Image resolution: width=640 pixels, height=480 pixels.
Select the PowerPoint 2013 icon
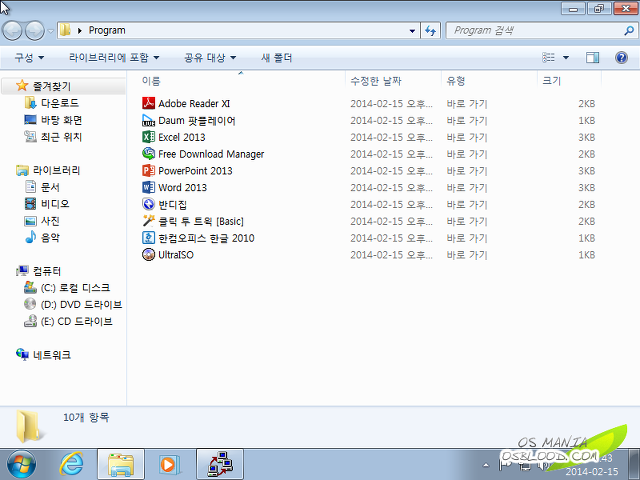coord(148,171)
